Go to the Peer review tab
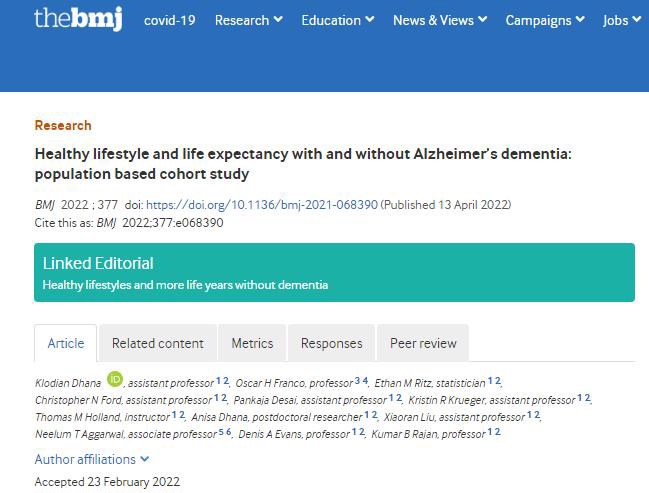This screenshot has width=649, height=493. point(422,343)
